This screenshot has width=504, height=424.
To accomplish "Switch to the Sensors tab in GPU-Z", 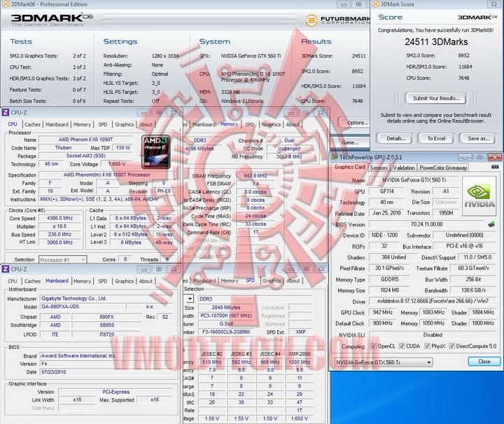I will tap(379, 167).
